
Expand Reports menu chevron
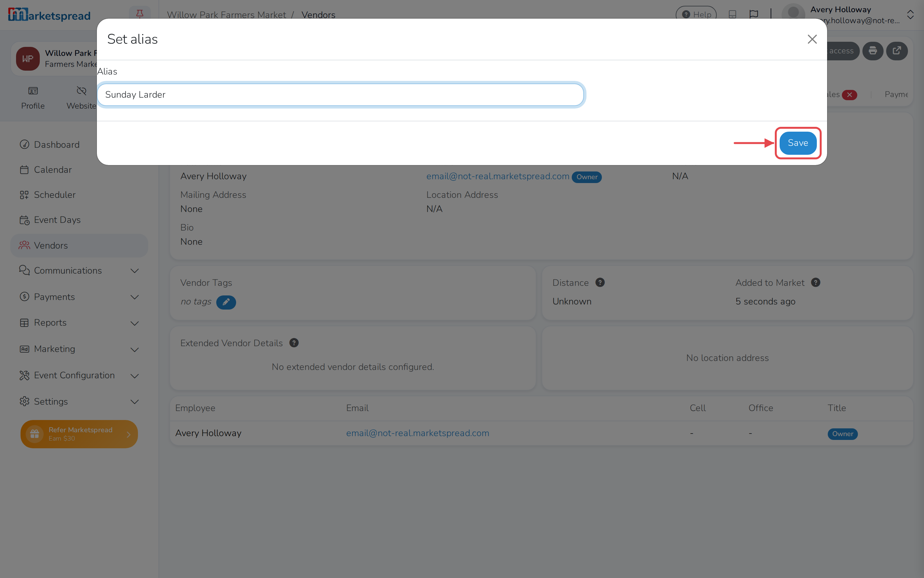coord(134,323)
